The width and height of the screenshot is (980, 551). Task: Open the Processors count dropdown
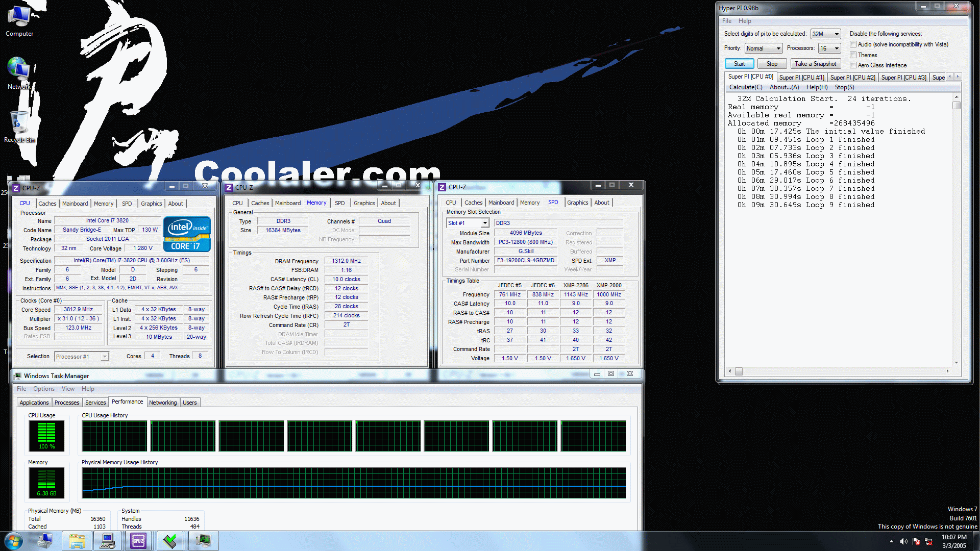pyautogui.click(x=829, y=48)
